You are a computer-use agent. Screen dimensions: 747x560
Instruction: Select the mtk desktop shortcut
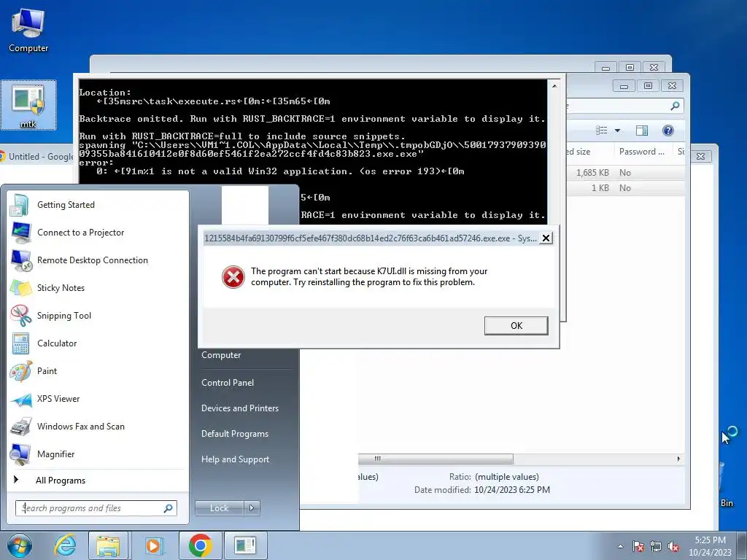click(x=28, y=105)
